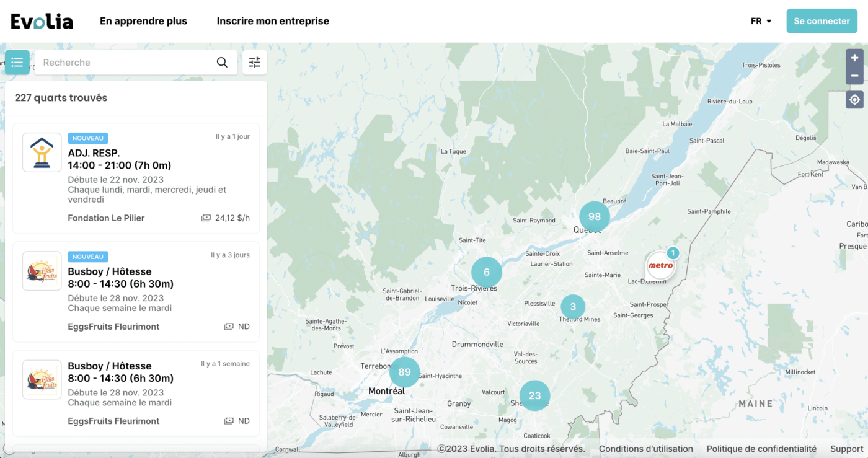The width and height of the screenshot is (868, 458).
Task: Open the En apprendre plus menu
Action: 143,21
